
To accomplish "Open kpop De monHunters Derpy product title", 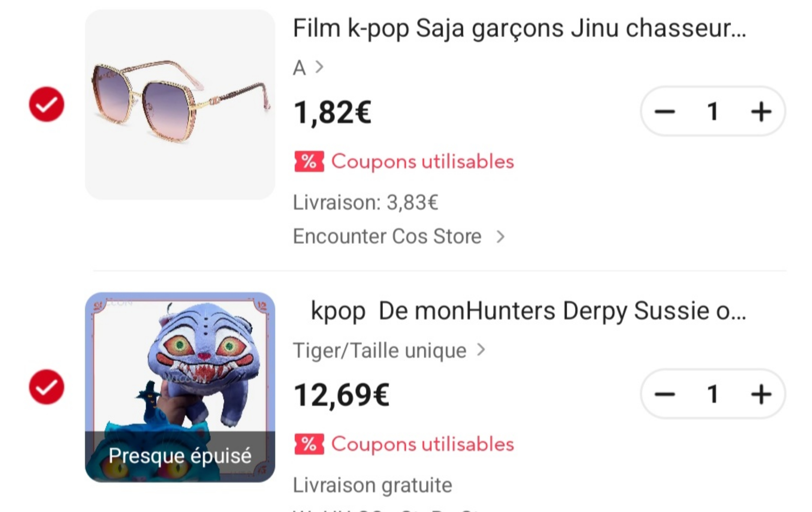I will [x=528, y=311].
